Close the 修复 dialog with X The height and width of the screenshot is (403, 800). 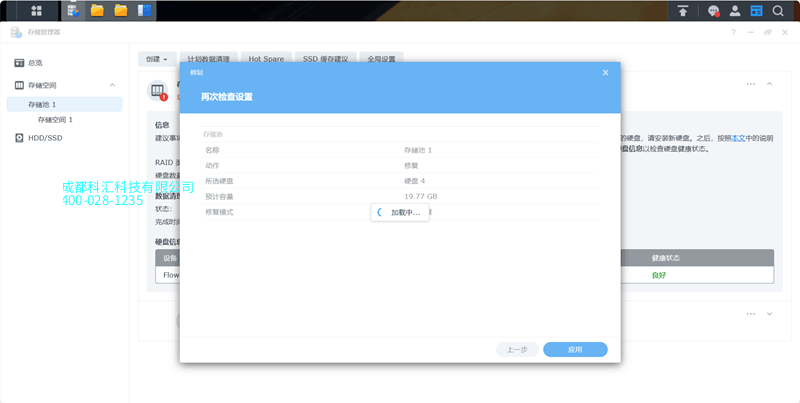[606, 73]
